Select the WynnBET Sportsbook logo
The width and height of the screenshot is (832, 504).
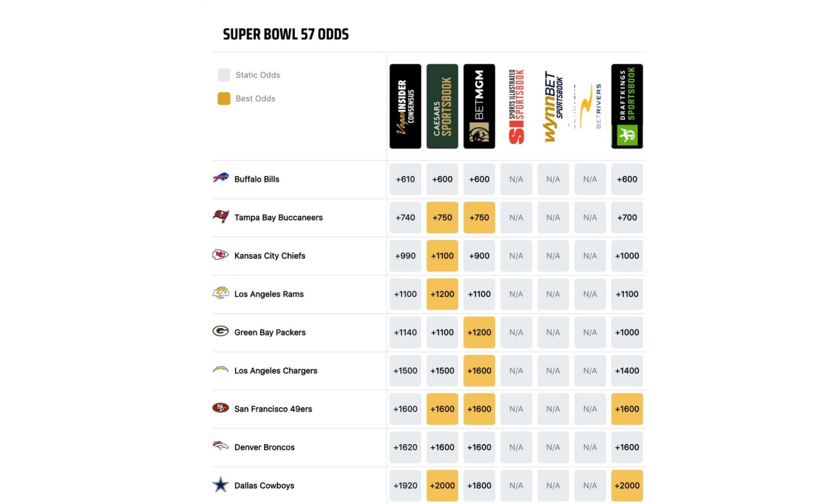click(553, 107)
